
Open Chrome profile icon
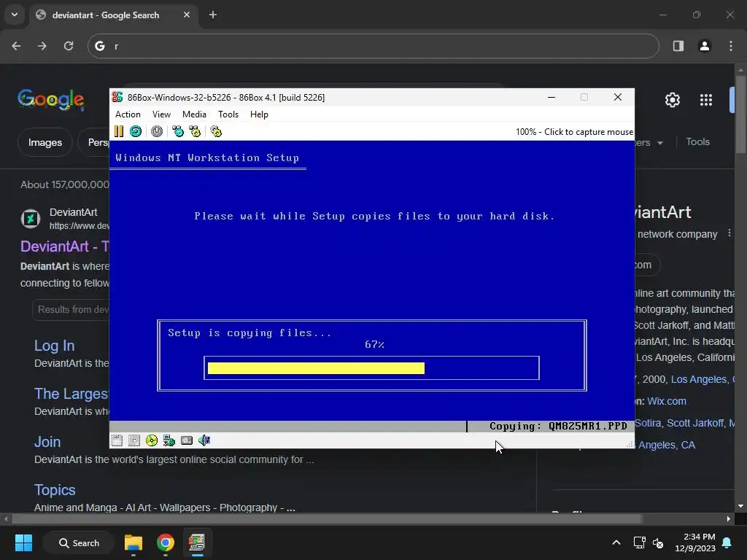pos(705,46)
